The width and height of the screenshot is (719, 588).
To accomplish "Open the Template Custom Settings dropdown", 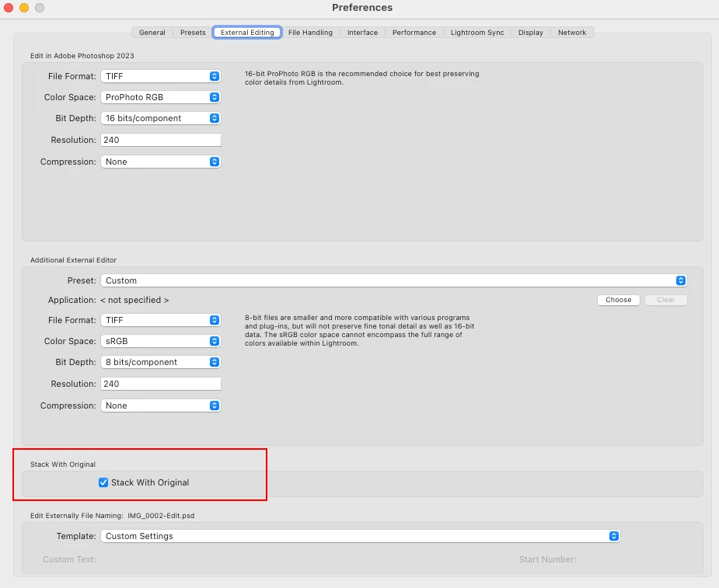I will tap(360, 536).
